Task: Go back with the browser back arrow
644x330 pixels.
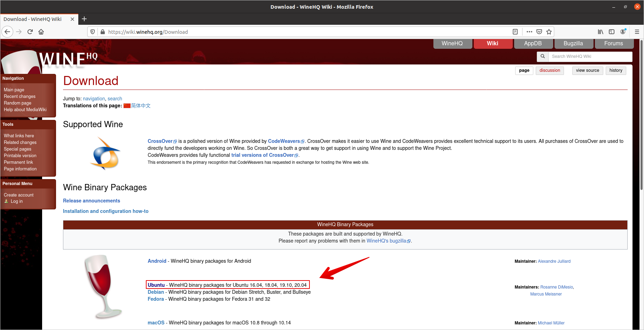Action: coord(7,32)
